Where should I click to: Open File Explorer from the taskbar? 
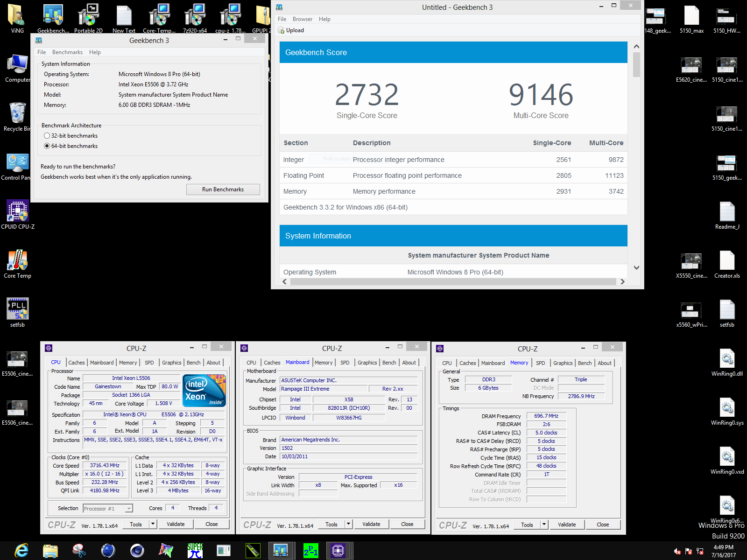click(50, 551)
